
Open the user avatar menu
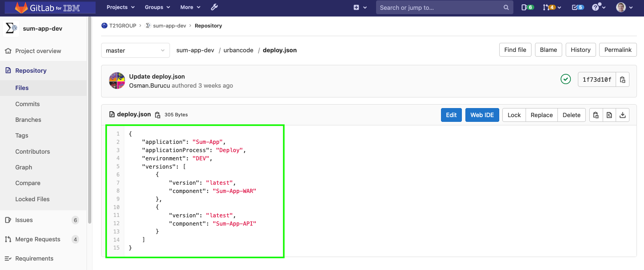pyautogui.click(x=621, y=7)
